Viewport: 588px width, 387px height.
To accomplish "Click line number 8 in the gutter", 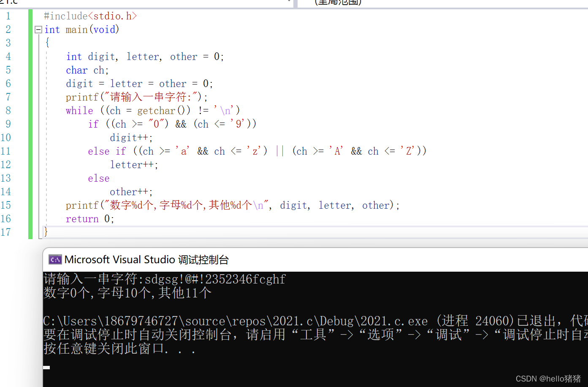I will (x=8, y=111).
